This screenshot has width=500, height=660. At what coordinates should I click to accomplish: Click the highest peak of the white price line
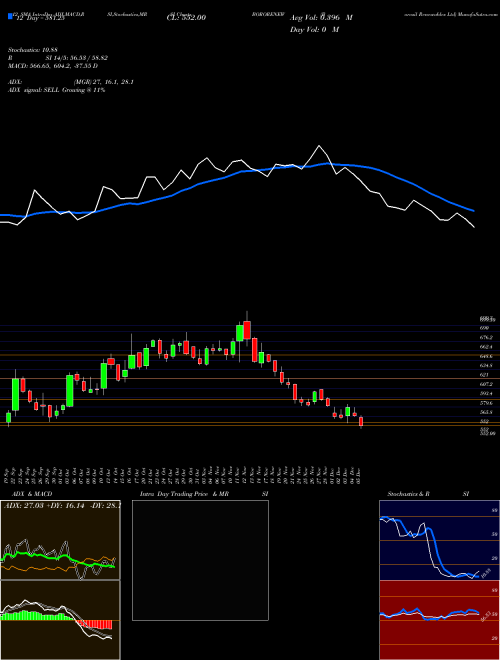(319, 146)
